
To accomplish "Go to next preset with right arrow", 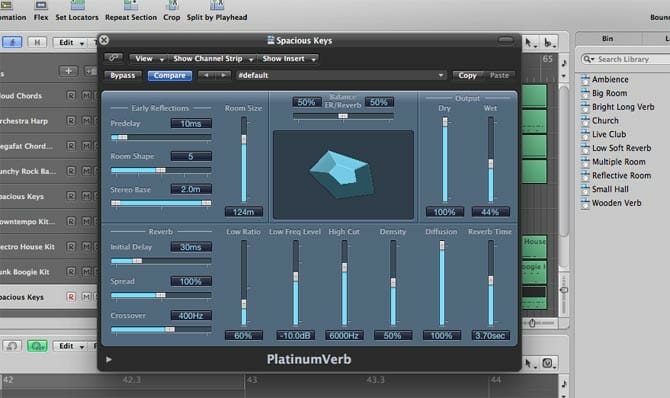I will [223, 75].
